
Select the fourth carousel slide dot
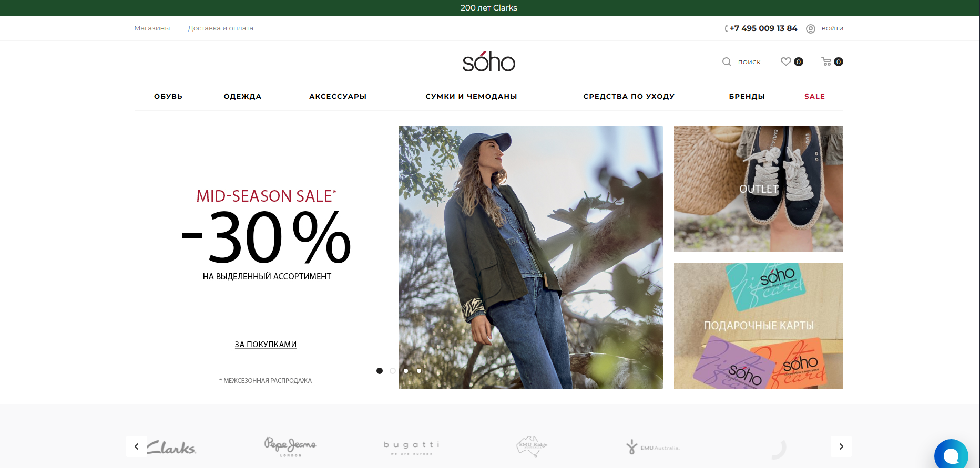coord(419,371)
